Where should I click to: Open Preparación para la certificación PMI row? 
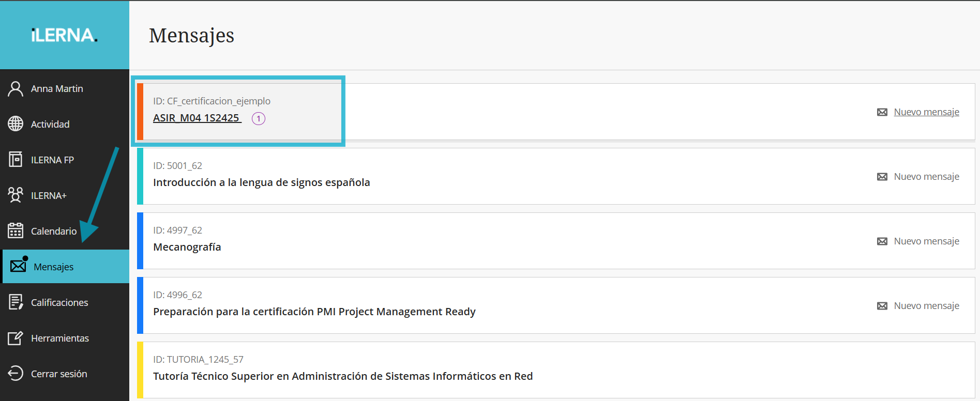314,312
